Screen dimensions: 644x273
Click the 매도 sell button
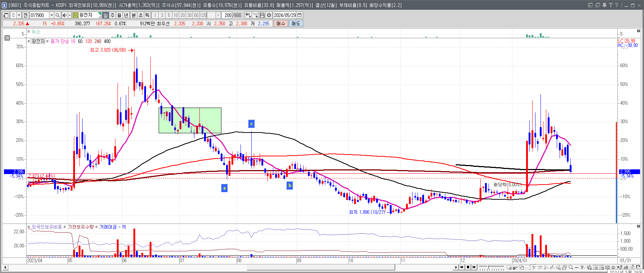296,23
